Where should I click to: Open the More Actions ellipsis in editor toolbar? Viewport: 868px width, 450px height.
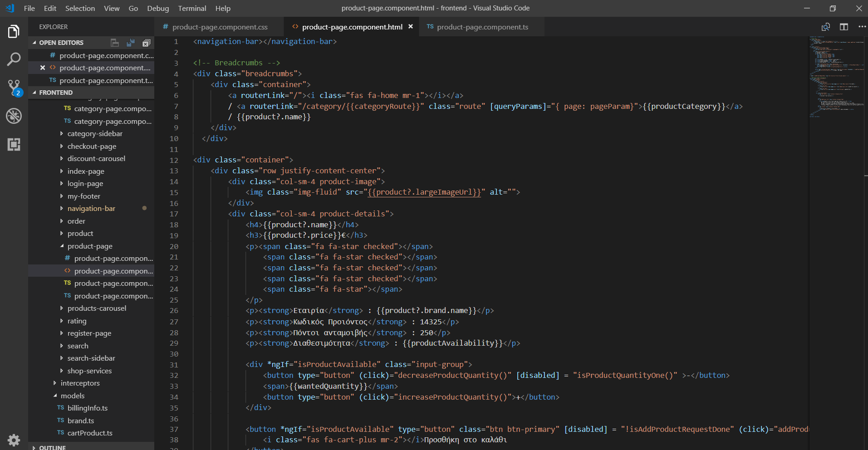point(862,27)
